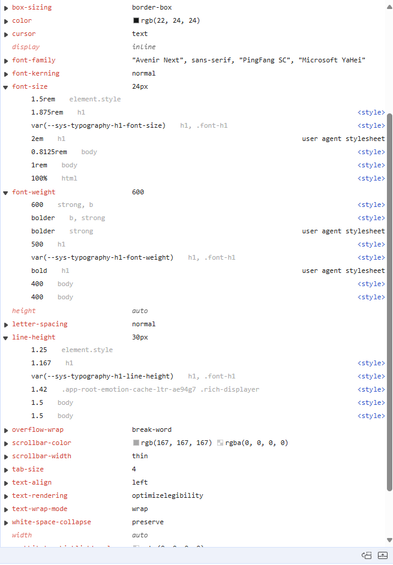Open style link for 1.42 .rich-displayer rule
This screenshot has height=565, width=393.
(371, 389)
